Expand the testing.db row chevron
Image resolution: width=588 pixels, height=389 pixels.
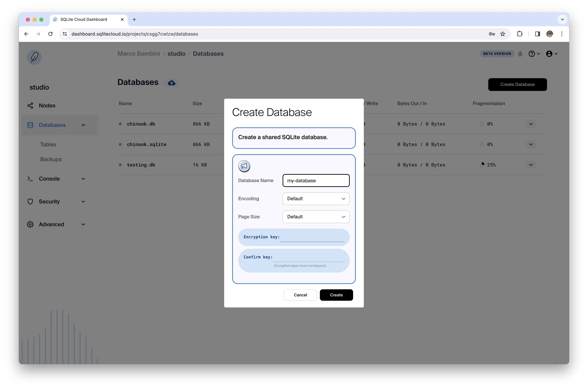tap(531, 165)
